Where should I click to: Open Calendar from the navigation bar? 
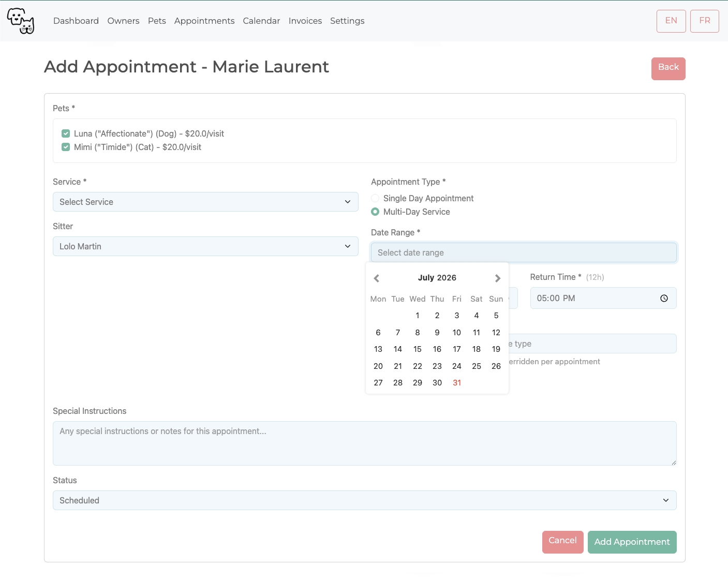pos(261,21)
